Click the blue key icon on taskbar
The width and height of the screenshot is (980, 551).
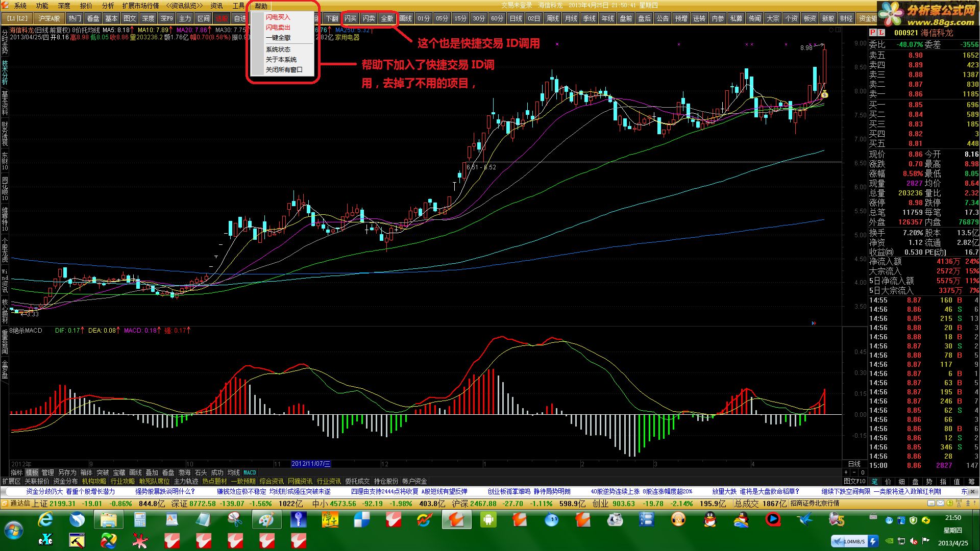(298, 520)
